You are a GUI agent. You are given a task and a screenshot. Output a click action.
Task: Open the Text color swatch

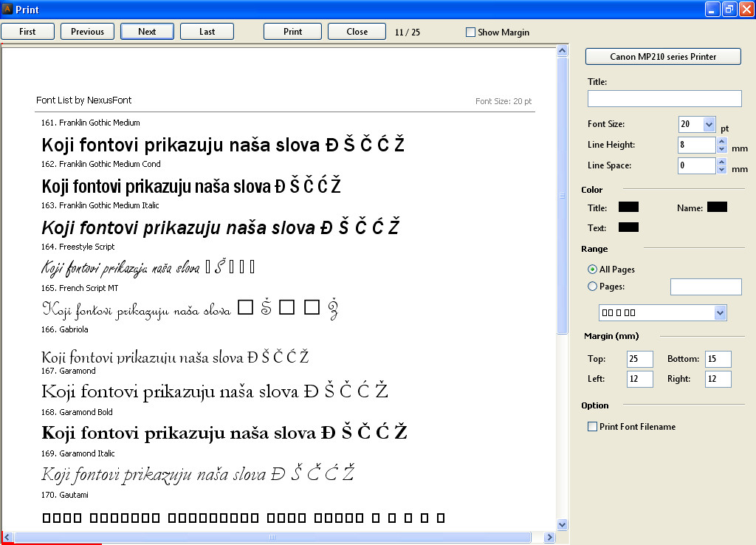[628, 227]
